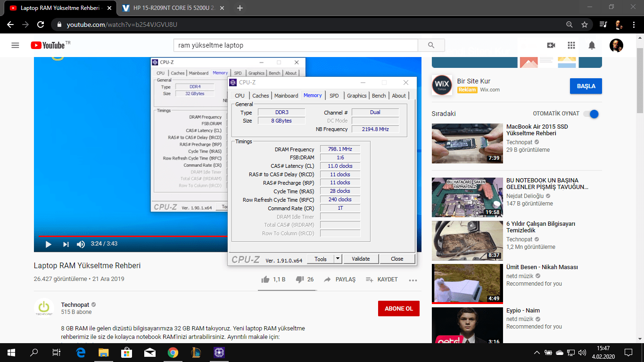The height and width of the screenshot is (362, 644).
Task: Click the YouTube search magnifier button
Action: point(431,45)
